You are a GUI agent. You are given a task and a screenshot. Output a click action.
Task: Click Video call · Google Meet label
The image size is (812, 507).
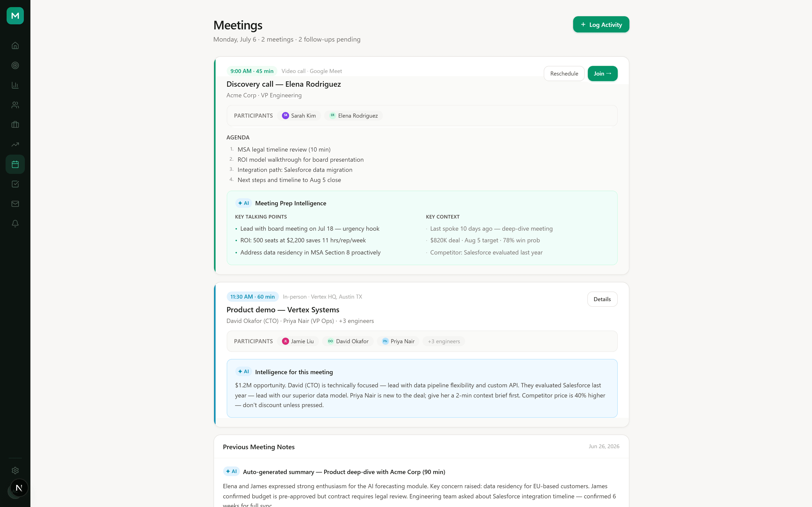pos(312,71)
